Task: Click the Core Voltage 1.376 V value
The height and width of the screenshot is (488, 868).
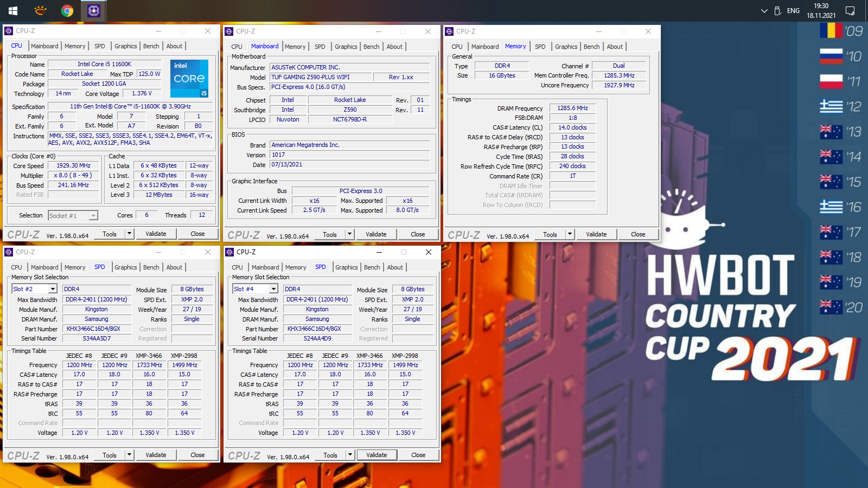Action: pos(142,93)
